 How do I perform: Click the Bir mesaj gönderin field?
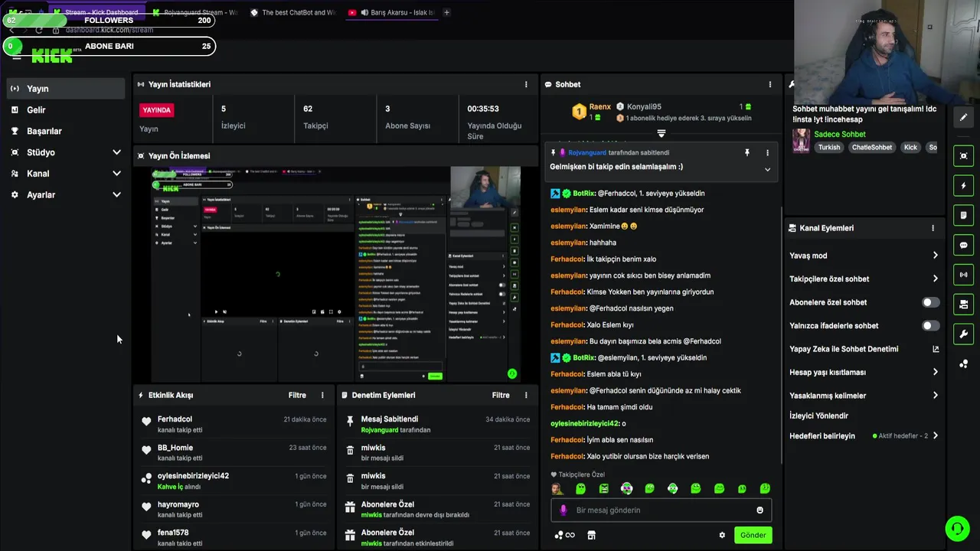(661, 510)
